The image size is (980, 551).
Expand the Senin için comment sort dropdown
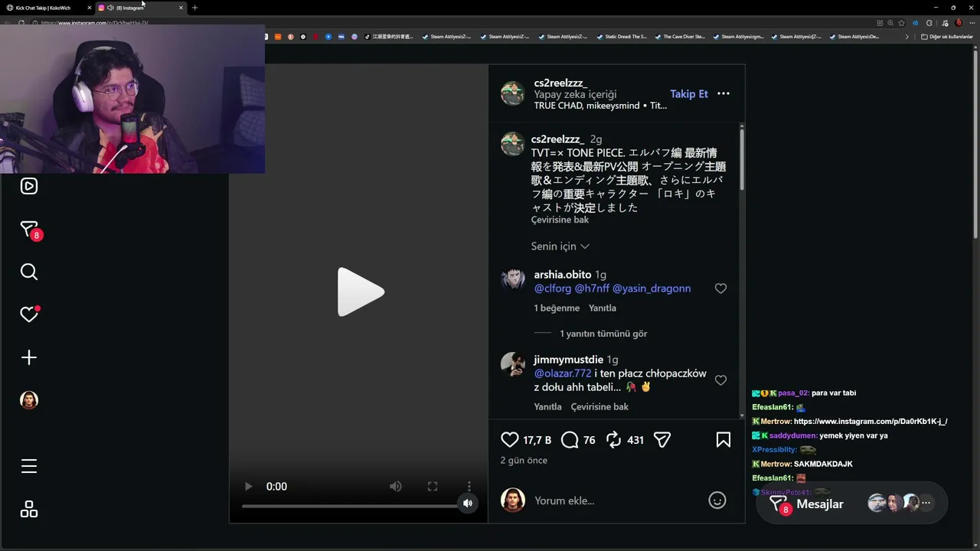[x=560, y=246]
